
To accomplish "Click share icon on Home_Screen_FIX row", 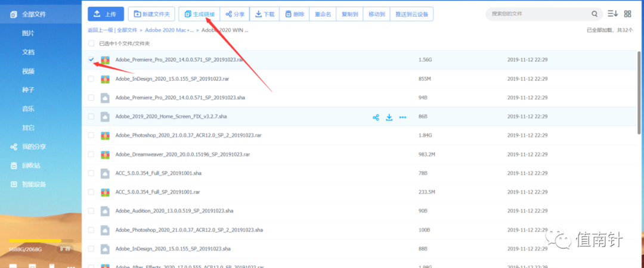I will coord(376,117).
